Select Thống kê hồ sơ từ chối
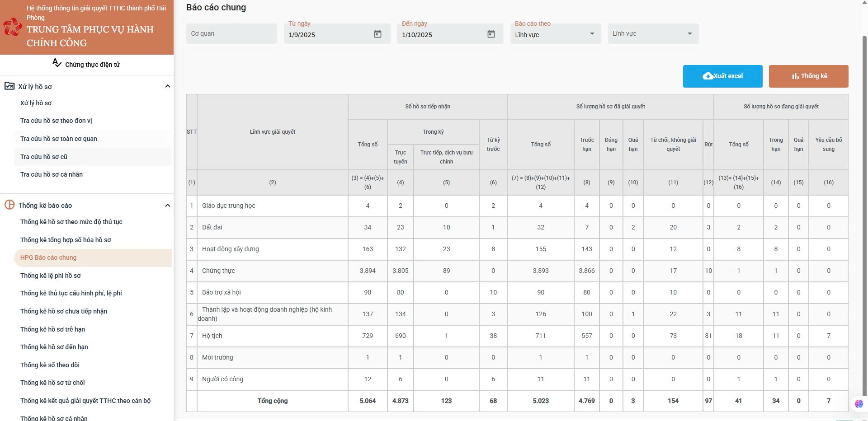 click(52, 383)
